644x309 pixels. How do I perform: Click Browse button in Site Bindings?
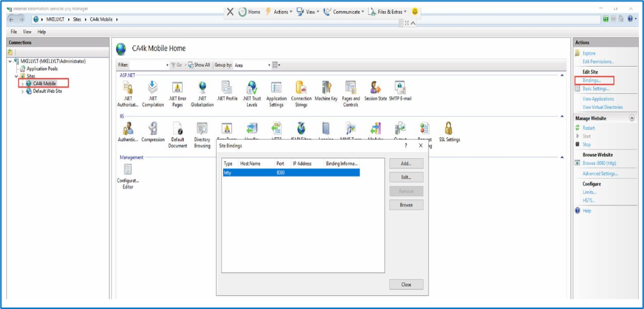[406, 205]
